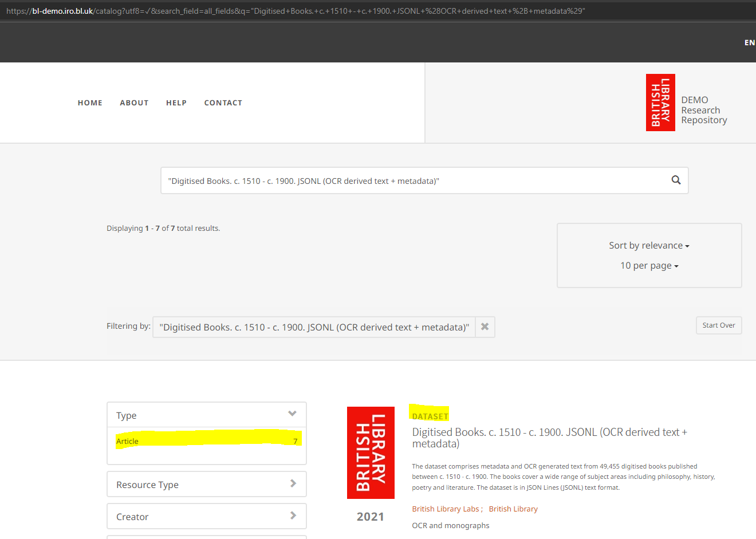
Task: Click into the search query input field
Action: tap(415, 181)
